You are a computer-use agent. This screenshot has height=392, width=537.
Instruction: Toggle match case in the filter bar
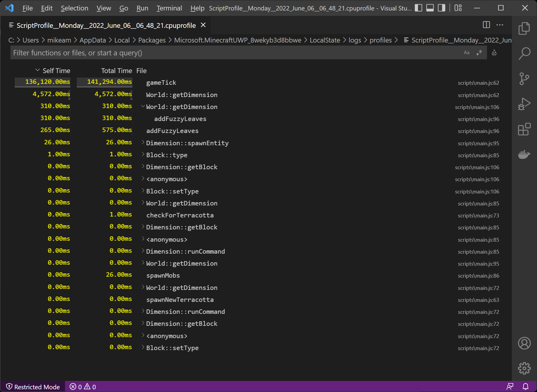[x=467, y=52]
